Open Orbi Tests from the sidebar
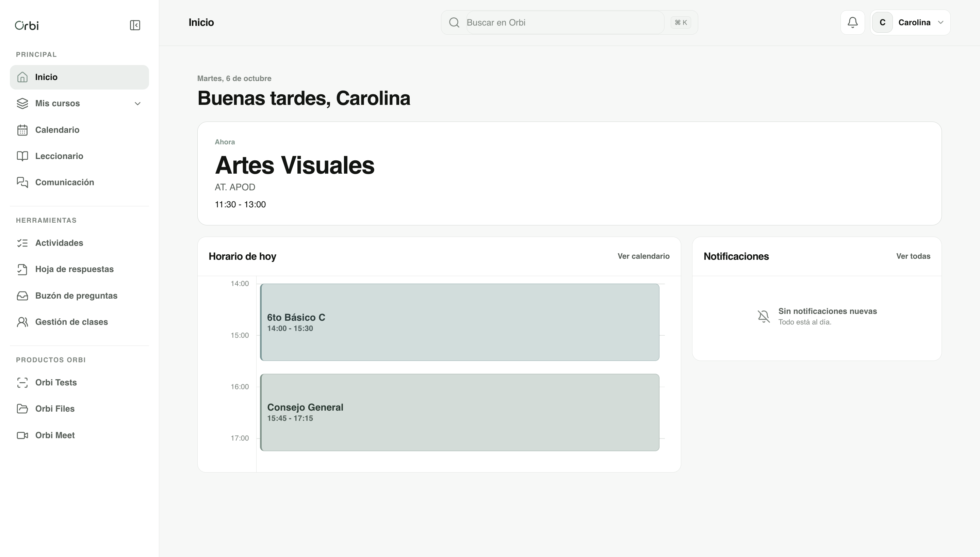The width and height of the screenshot is (980, 557). point(79,383)
